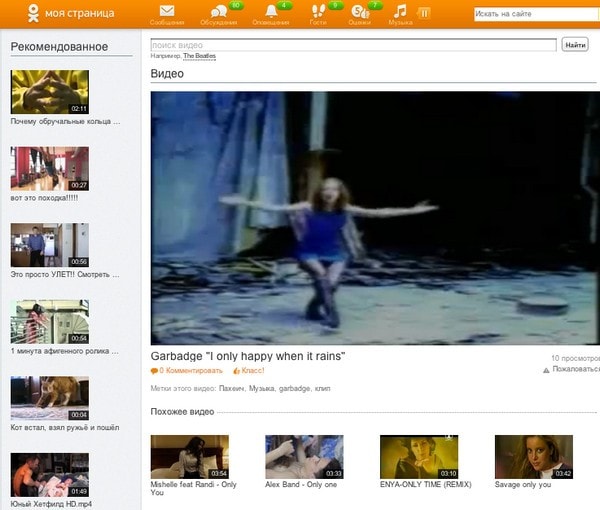The width and height of the screenshot is (600, 510).
Task: Click the thumbs-up Класс icon
Action: click(236, 371)
